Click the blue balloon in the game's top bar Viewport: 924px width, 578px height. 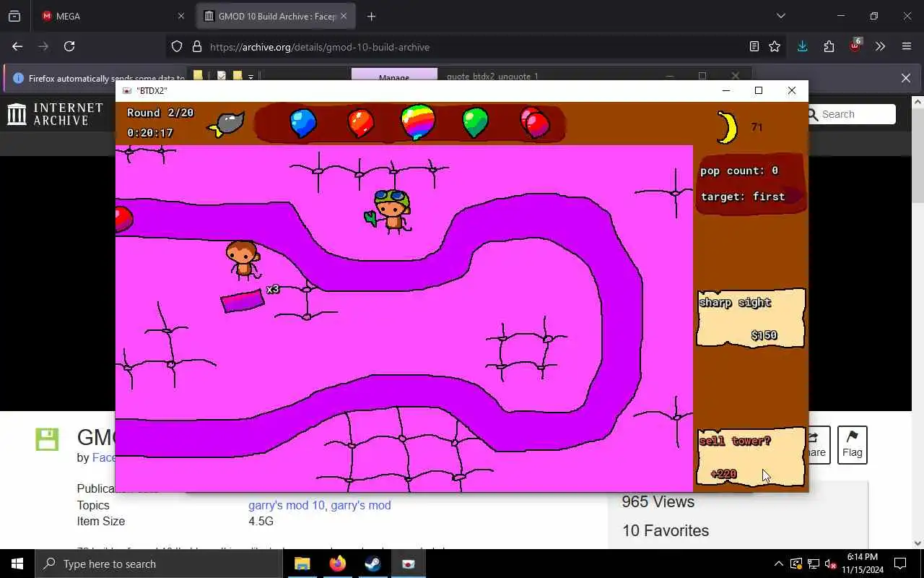pos(302,123)
